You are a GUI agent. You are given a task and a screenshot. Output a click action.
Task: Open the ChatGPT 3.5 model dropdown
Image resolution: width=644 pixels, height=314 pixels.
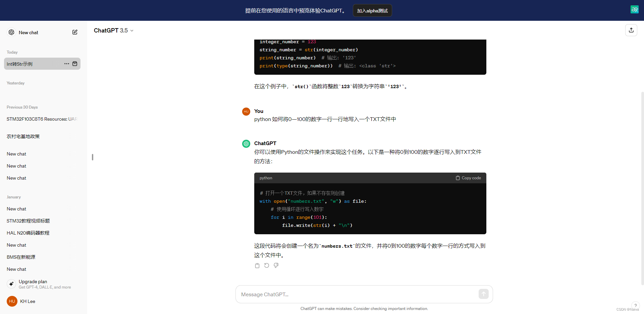[x=114, y=30]
